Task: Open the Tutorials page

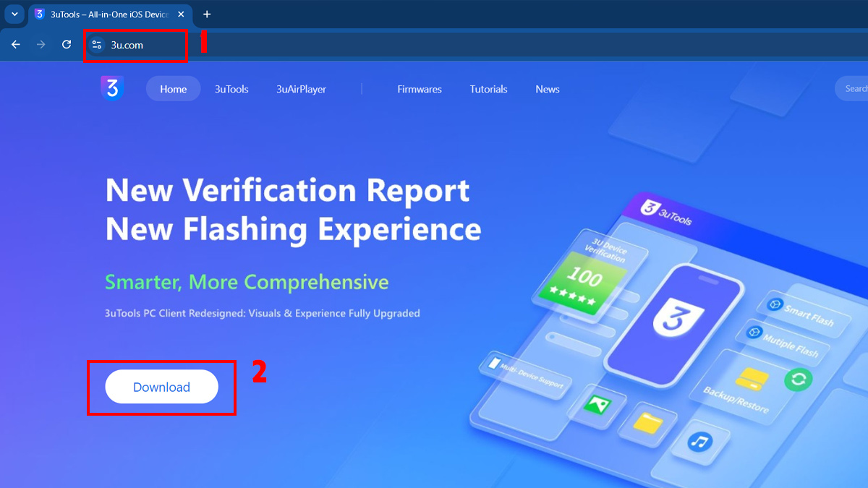Action: (488, 89)
